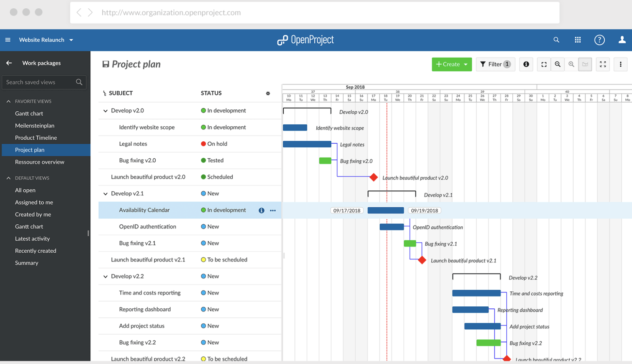Collapse the DEFAULT VIEWS section
Image resolution: width=632 pixels, height=364 pixels.
tap(8, 178)
